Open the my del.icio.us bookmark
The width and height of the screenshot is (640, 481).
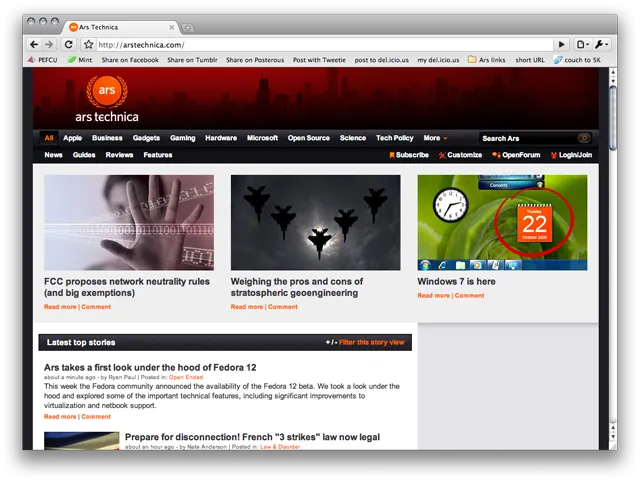tap(438, 60)
